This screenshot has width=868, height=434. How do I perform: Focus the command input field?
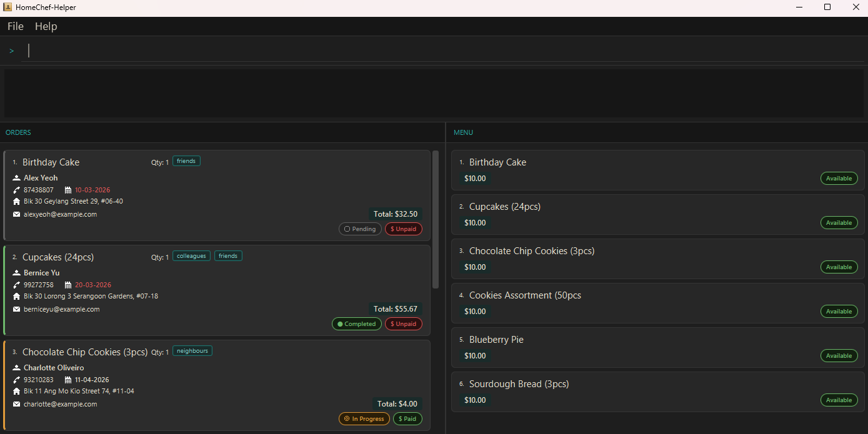point(437,51)
